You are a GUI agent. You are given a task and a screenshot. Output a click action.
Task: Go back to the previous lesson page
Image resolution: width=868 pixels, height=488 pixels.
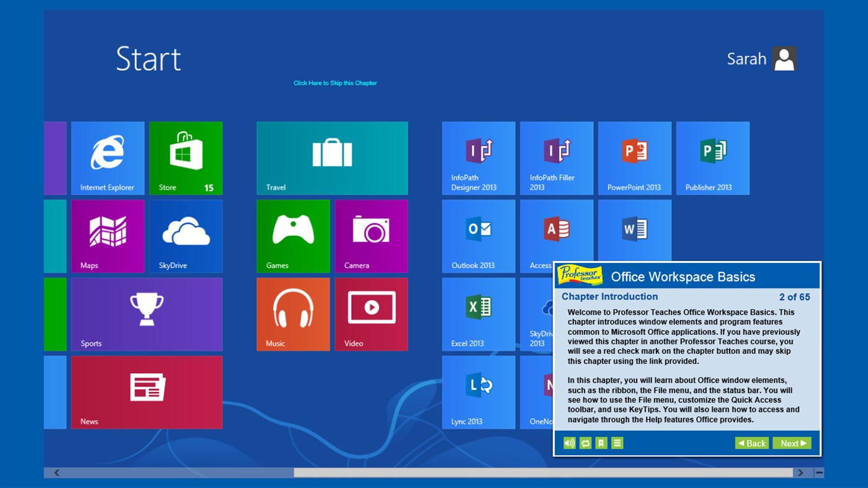click(751, 443)
